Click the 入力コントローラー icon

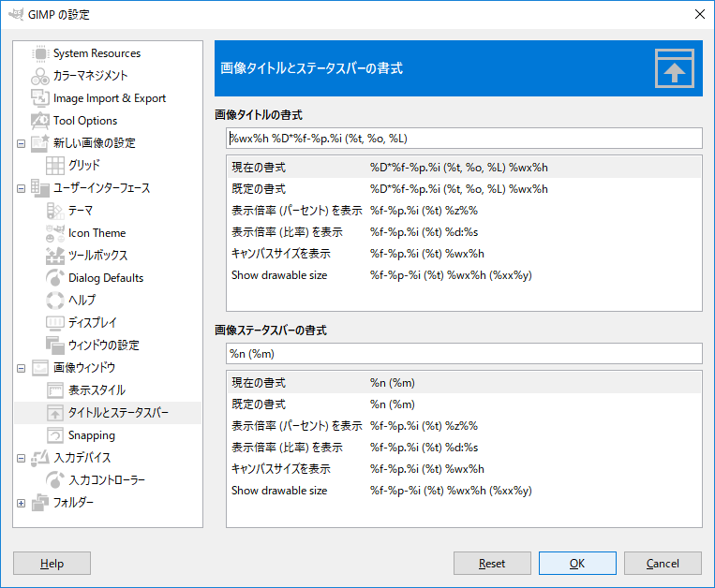55,480
